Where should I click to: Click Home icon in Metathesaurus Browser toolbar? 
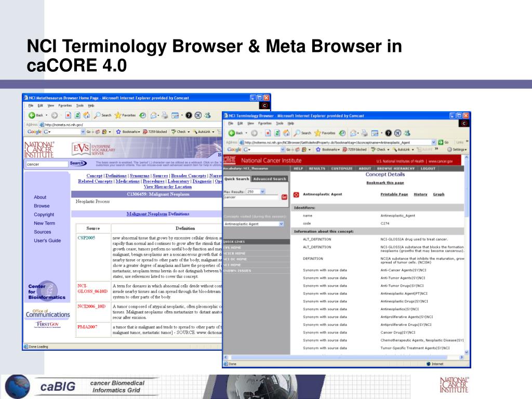(x=87, y=115)
